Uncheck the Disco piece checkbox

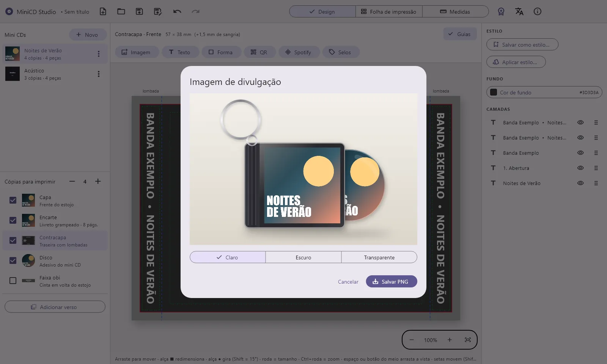click(13, 260)
